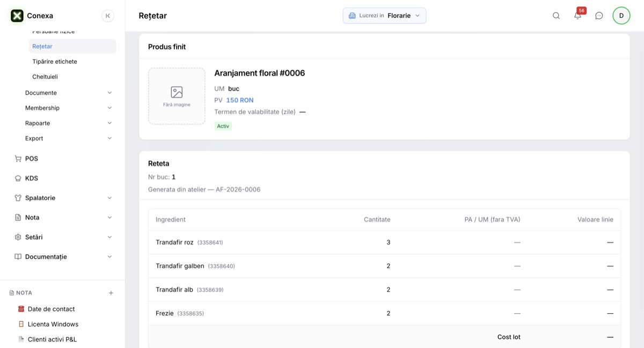Expand the Membership submenu chevron
The image size is (644, 348).
coord(109,108)
